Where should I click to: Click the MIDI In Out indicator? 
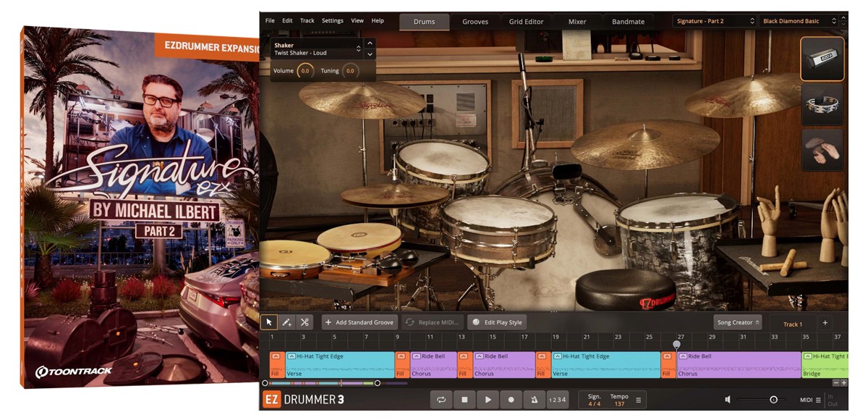pyautogui.click(x=832, y=400)
